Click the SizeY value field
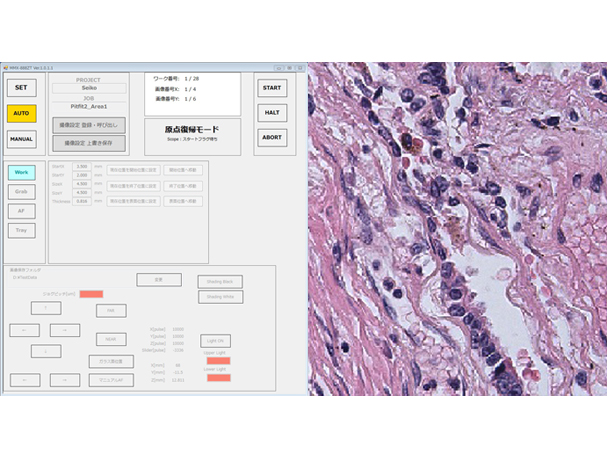607x457 pixels. (x=82, y=192)
